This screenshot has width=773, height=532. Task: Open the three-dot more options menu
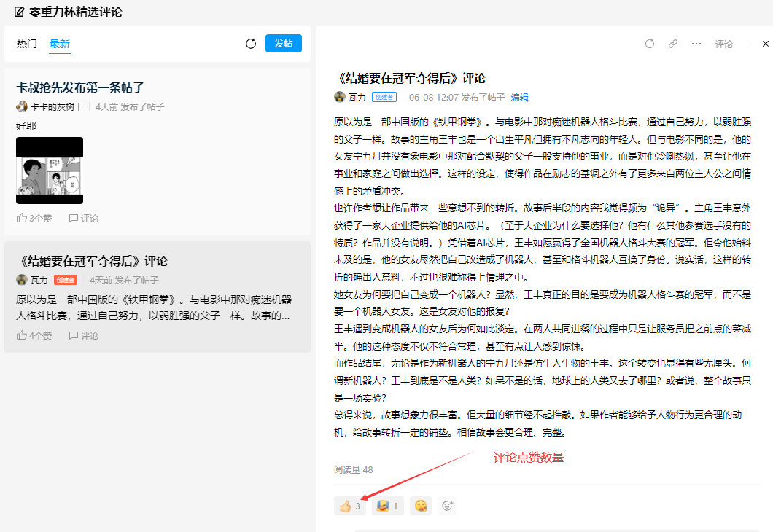pos(696,44)
